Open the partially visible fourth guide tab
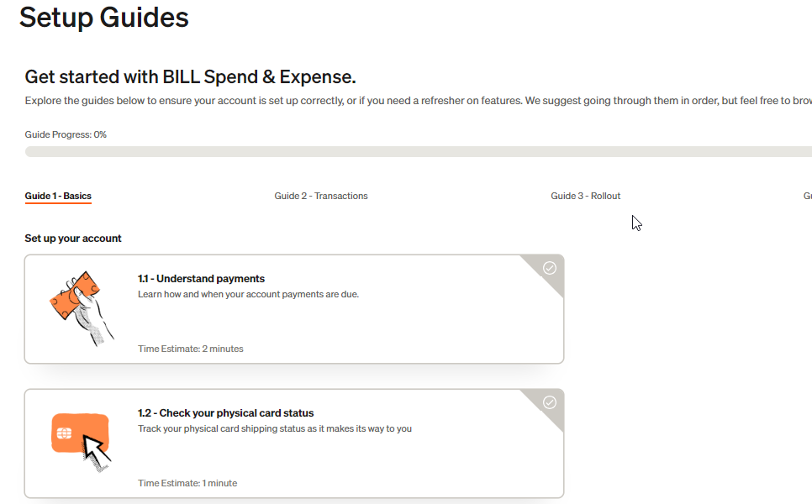812x504 pixels. (x=807, y=196)
